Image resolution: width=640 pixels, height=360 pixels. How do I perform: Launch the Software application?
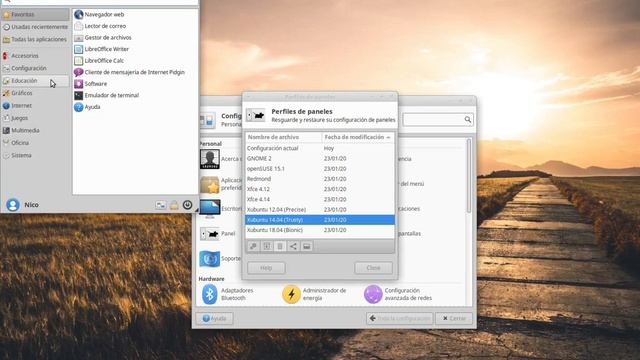tap(91, 84)
